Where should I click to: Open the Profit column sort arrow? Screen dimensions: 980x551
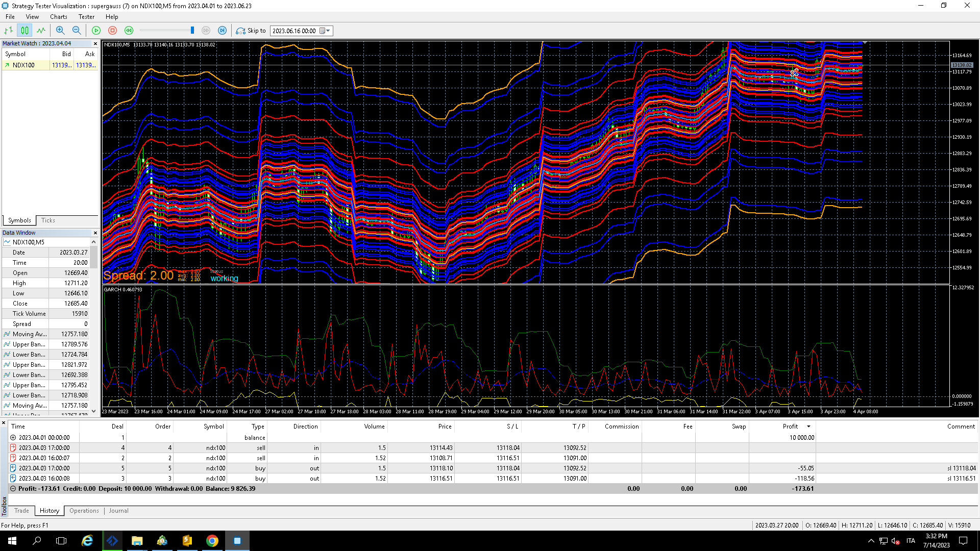(808, 427)
